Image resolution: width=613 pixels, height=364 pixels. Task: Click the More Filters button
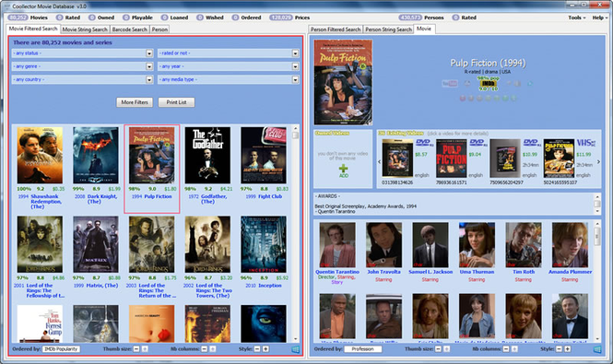point(135,102)
